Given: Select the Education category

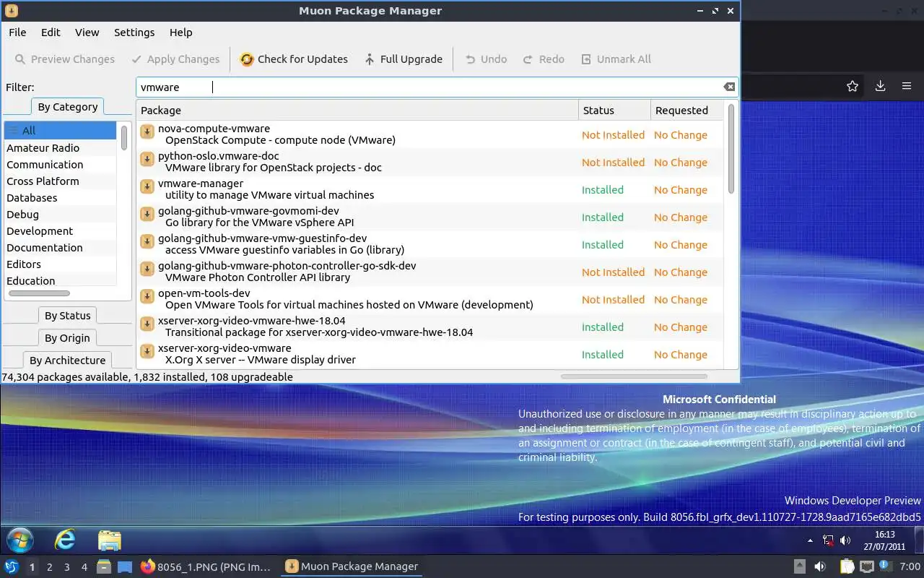Looking at the screenshot, I should pyautogui.click(x=61, y=281).
